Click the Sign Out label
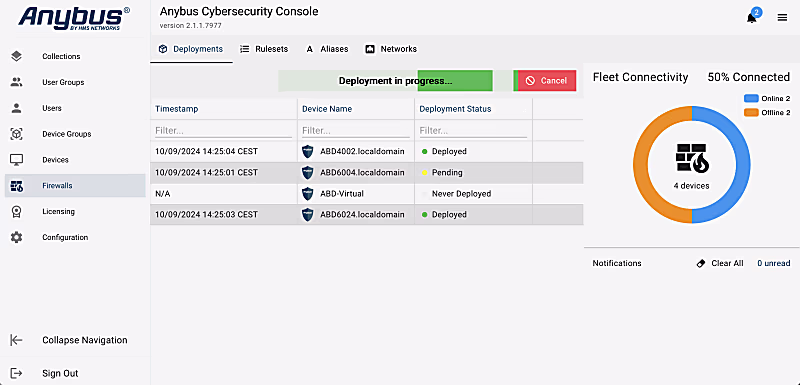The image size is (800, 385). tap(60, 373)
